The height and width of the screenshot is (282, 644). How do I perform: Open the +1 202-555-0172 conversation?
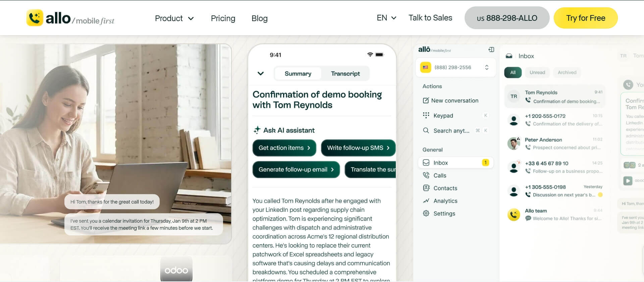[555, 120]
